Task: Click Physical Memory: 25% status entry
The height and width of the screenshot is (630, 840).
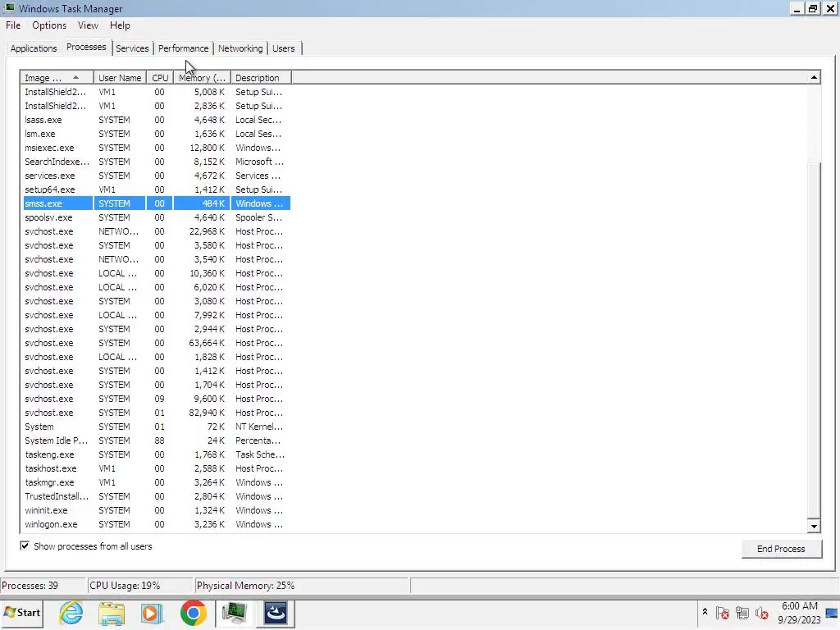Action: coord(302,586)
